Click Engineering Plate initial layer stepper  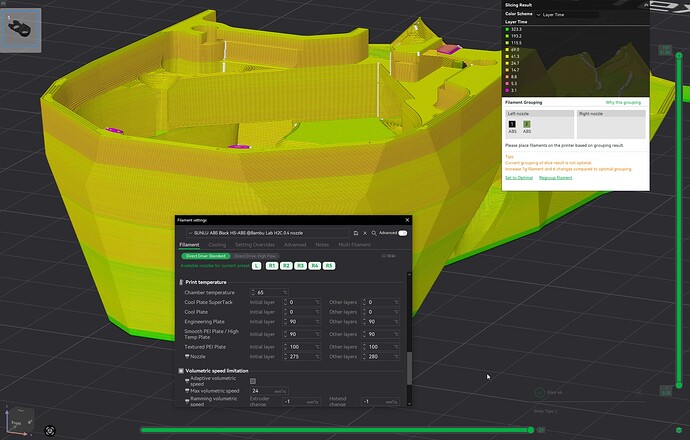click(285, 322)
